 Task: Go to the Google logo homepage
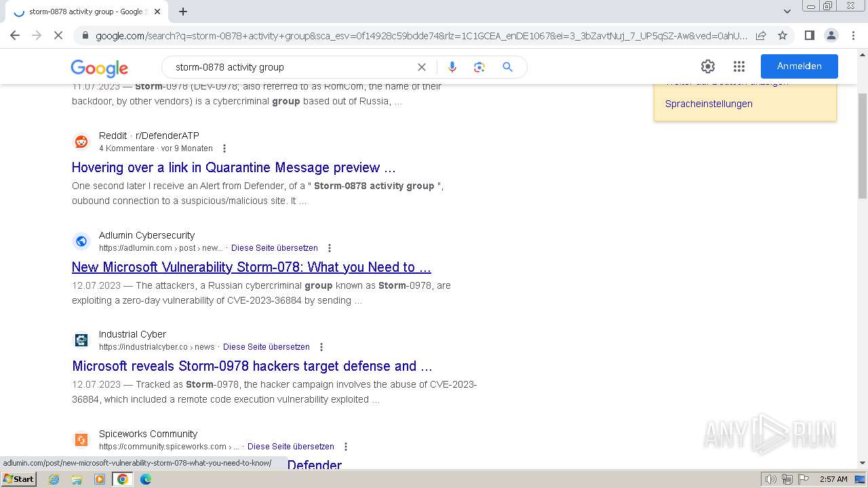[x=99, y=68]
